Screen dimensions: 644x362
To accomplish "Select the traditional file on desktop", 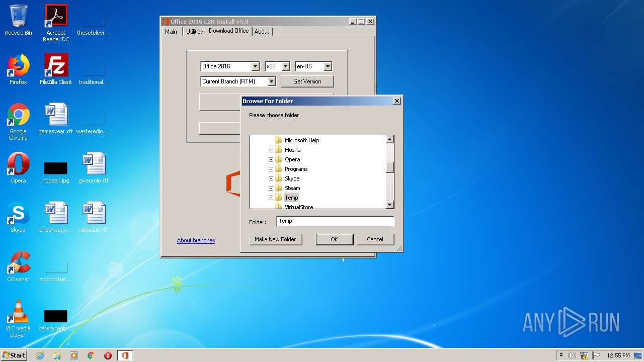I will 94,73.
